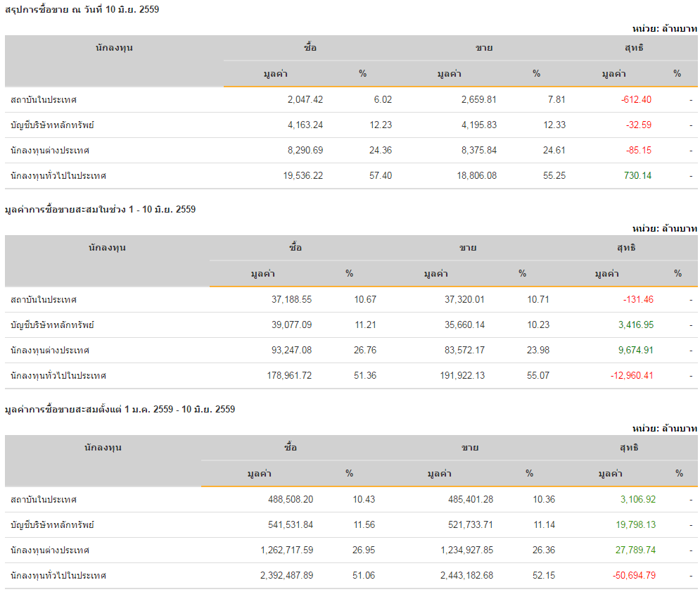Click the buy value "39,077.09"
700x592 pixels.
click(x=291, y=325)
